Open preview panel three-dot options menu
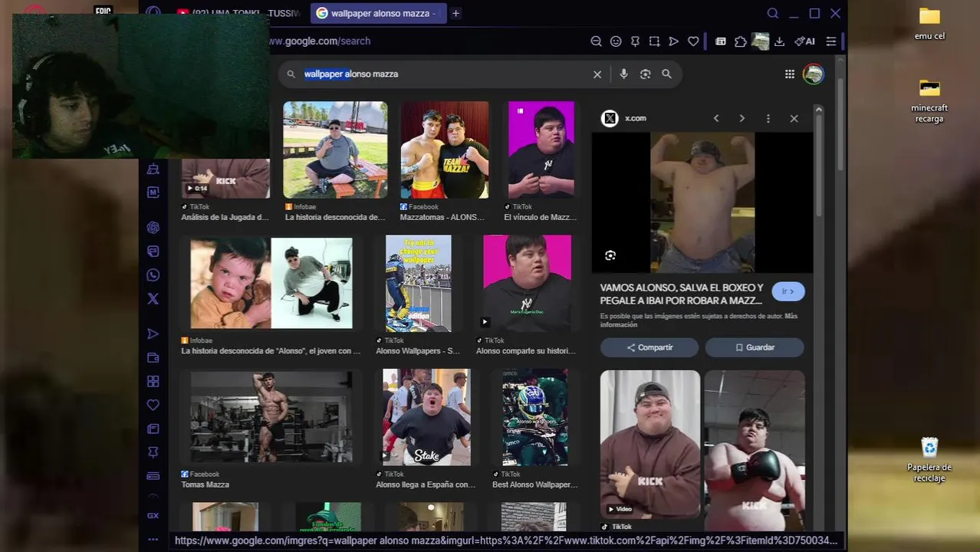Viewport: 980px width, 552px height. [x=768, y=118]
